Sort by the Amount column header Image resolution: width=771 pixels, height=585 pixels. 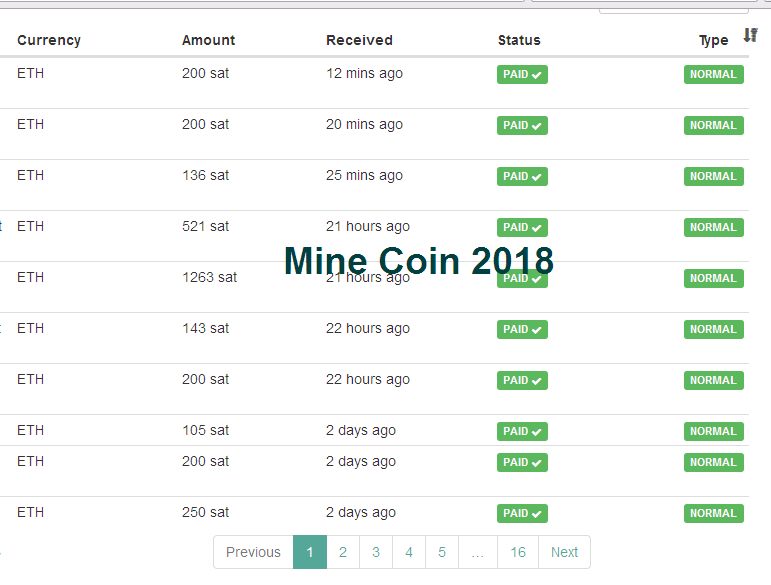click(208, 40)
